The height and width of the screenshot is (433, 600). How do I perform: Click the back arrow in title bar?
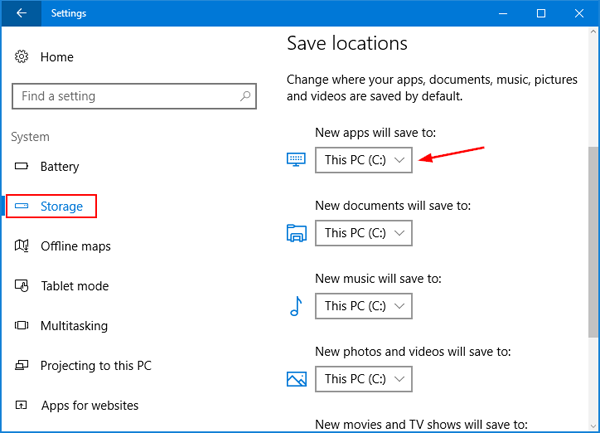coord(22,14)
